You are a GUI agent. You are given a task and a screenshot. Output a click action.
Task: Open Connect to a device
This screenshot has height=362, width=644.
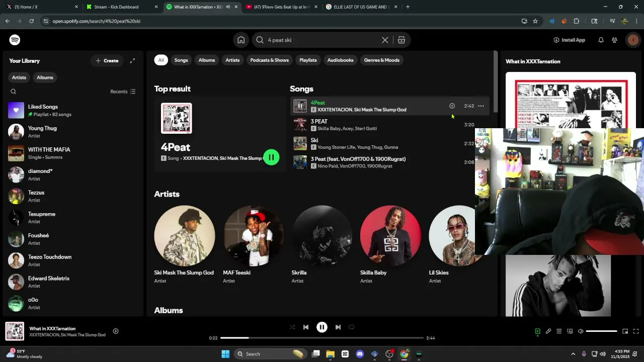pos(570,331)
